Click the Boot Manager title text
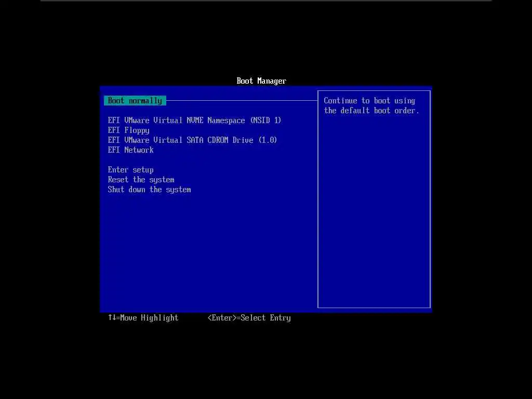532x399 pixels. (261, 81)
